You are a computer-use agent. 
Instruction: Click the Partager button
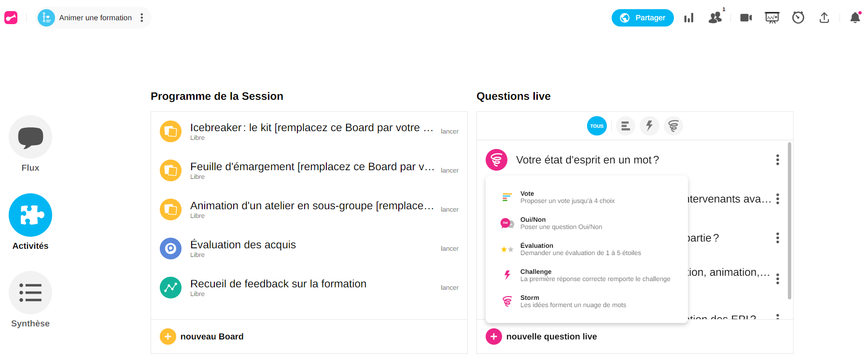[x=642, y=18]
